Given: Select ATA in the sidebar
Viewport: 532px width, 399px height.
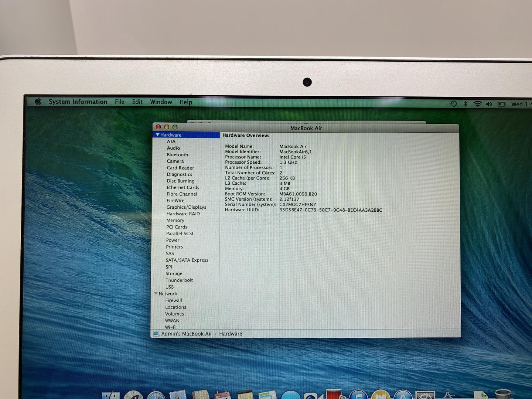Looking at the screenshot, I should [171, 141].
